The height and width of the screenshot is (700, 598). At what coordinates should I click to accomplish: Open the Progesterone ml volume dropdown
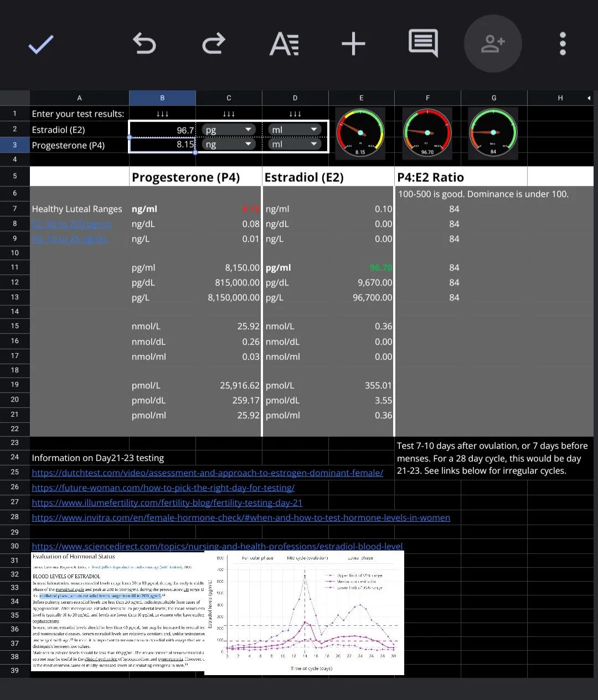[x=295, y=144]
